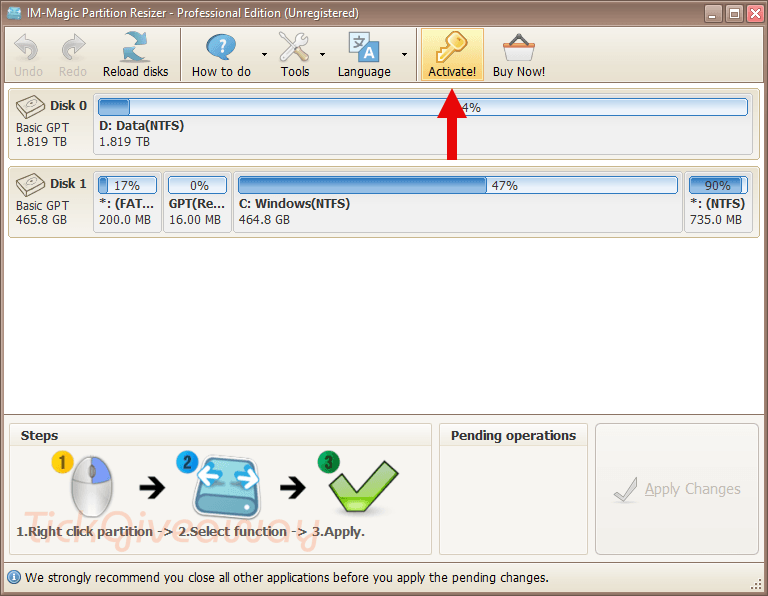This screenshot has height=596, width=768.
Task: Click the step 1 mouse illustration
Action: click(92, 486)
